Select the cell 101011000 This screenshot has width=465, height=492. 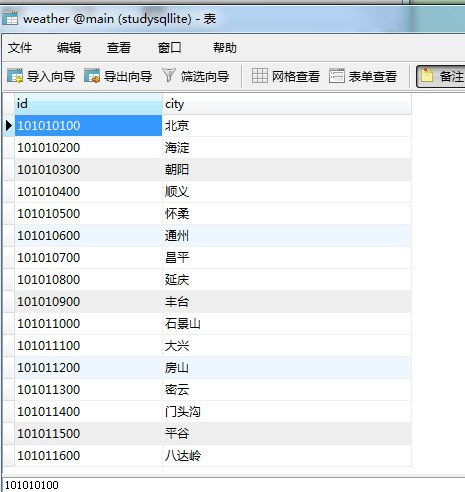point(88,324)
